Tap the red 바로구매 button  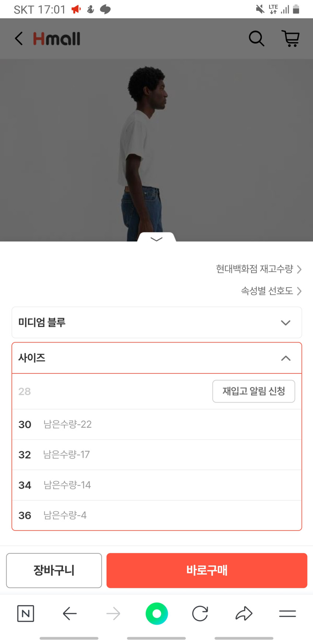coord(207,570)
